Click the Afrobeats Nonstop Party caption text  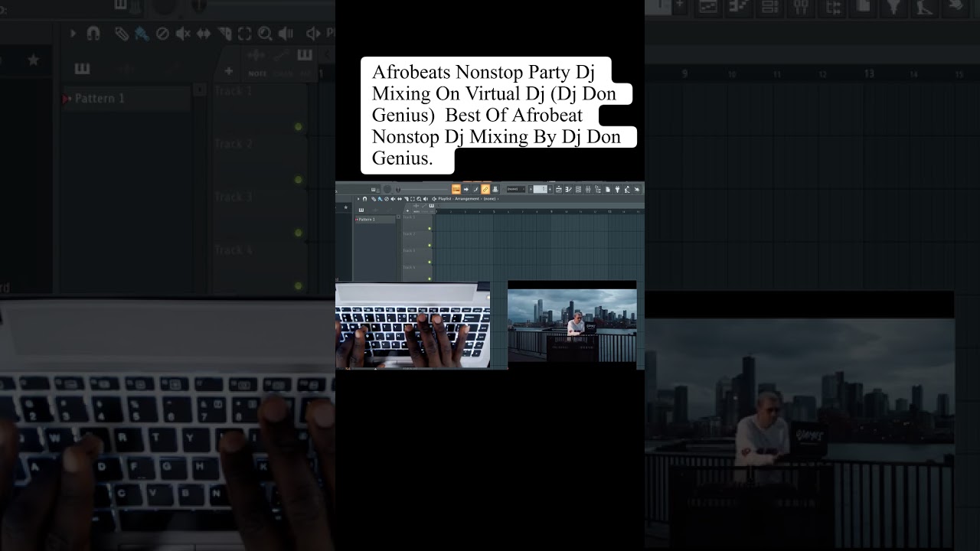(x=498, y=115)
